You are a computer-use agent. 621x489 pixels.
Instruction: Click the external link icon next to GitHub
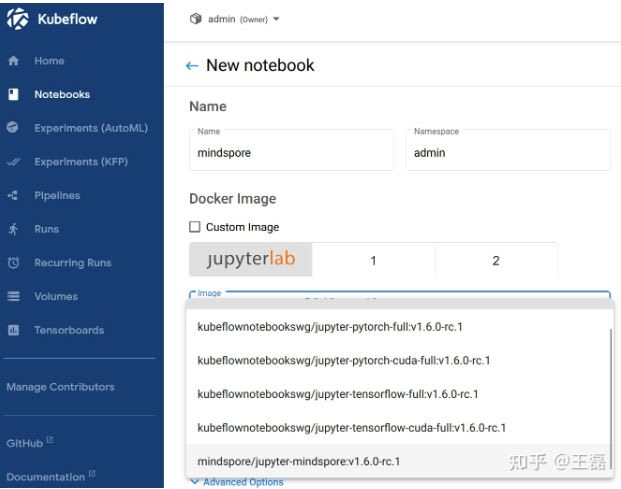click(x=50, y=440)
